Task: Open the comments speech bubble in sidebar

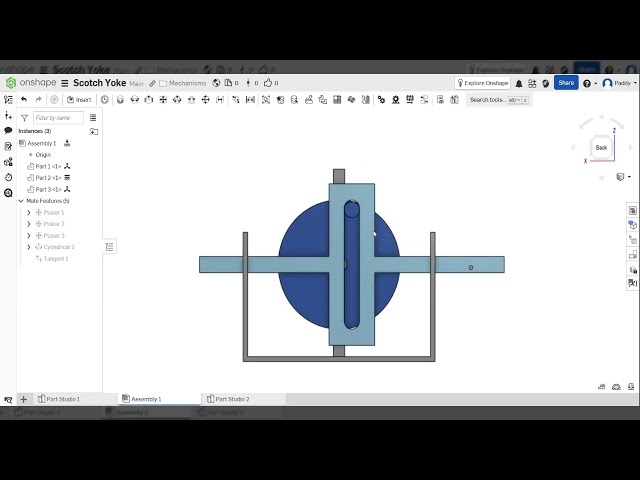Action: (x=8, y=131)
